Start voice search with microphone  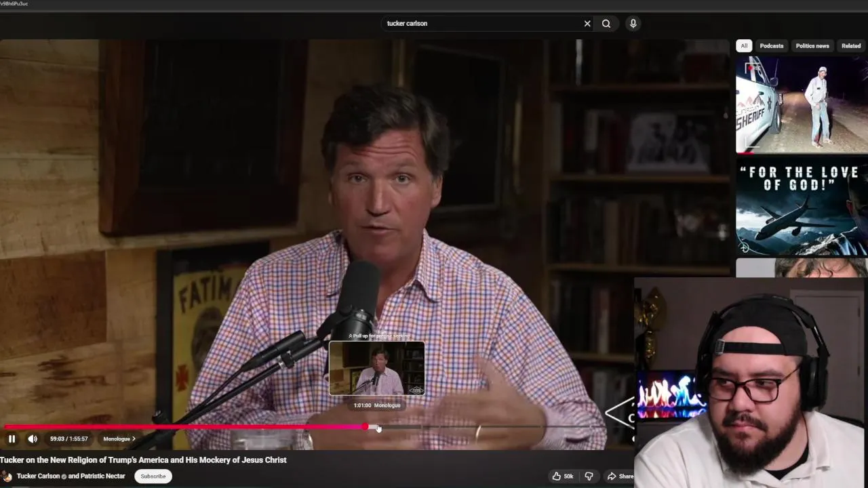(633, 23)
